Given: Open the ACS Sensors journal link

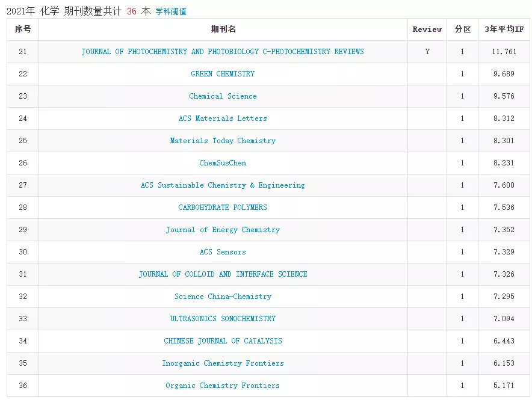Looking at the screenshot, I should [x=223, y=252].
